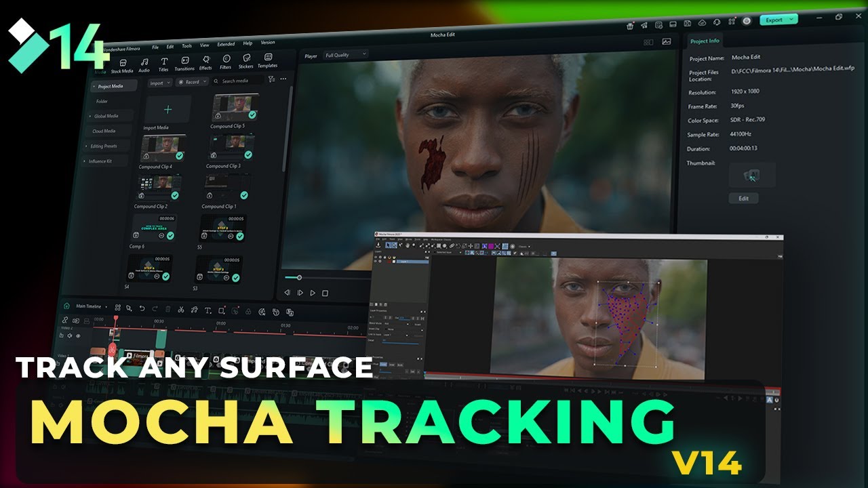Open the Effects tab
The image size is (868, 488).
point(205,62)
